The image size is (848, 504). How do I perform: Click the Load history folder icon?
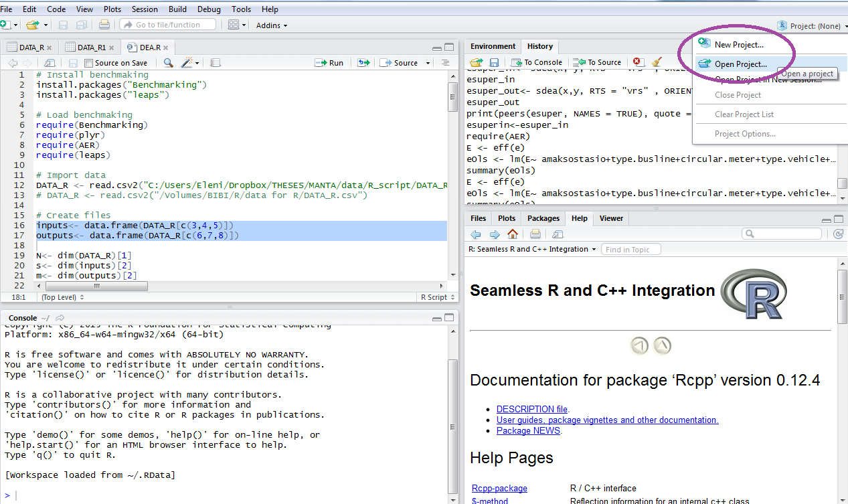pyautogui.click(x=477, y=62)
